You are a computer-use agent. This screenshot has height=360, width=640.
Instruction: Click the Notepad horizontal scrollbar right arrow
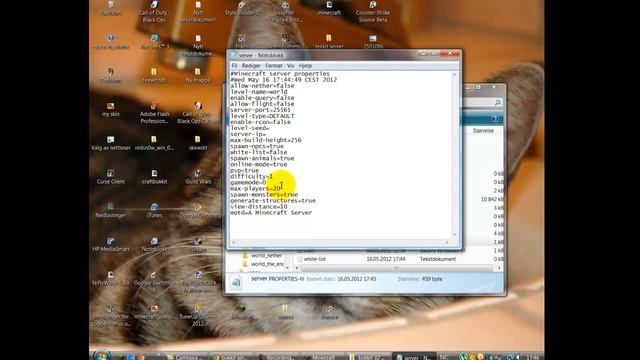point(447,242)
